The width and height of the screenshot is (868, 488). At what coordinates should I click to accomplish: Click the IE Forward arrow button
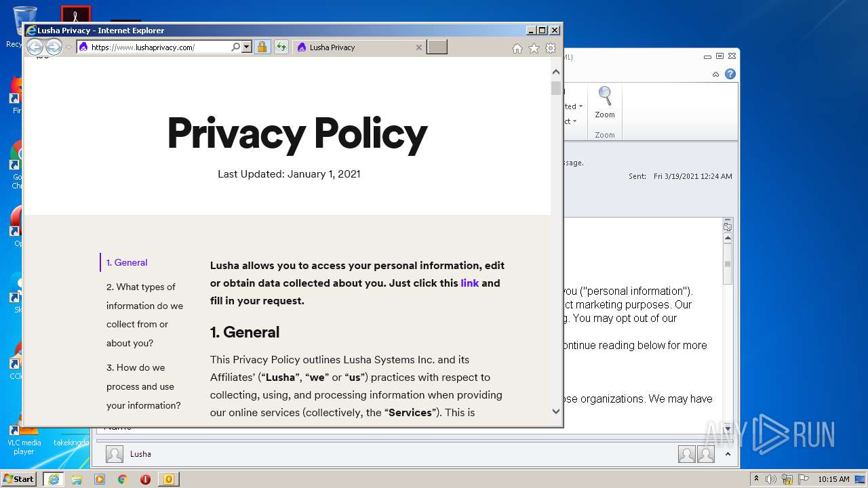[54, 47]
